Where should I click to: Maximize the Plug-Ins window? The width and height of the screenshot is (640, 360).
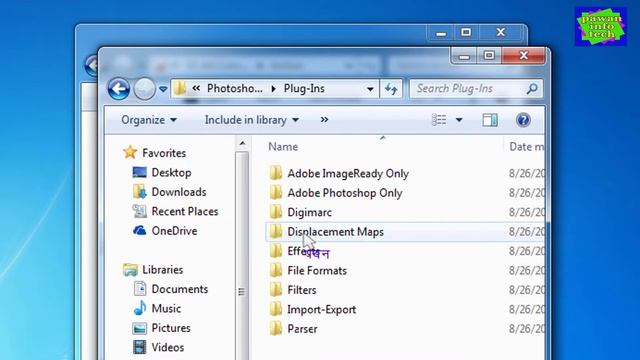(489, 56)
